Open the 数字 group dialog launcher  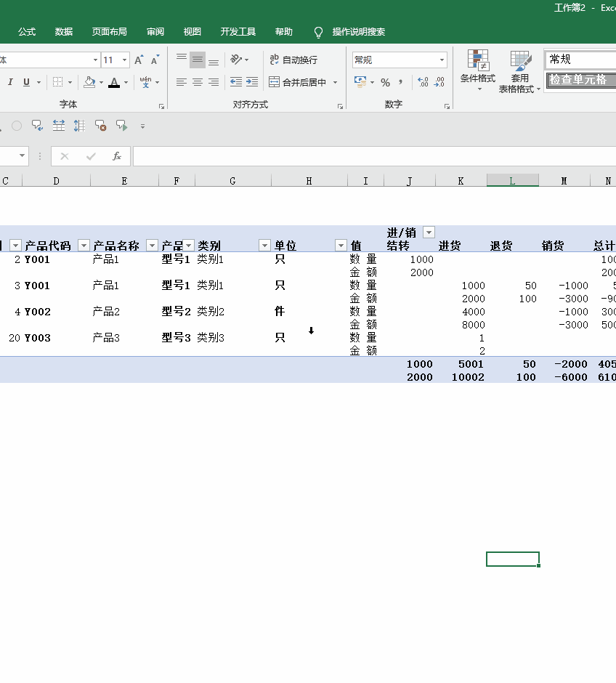[447, 106]
